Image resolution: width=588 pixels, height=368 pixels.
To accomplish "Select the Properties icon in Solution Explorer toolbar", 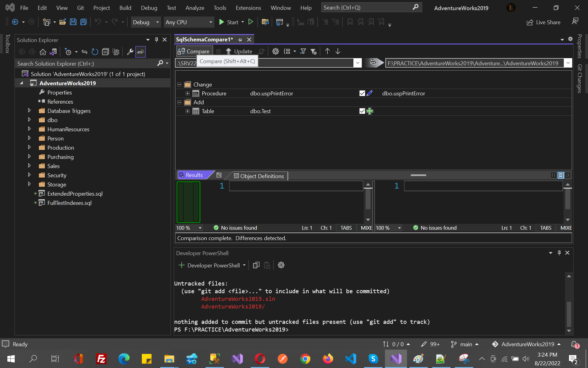I will pyautogui.click(x=130, y=52).
